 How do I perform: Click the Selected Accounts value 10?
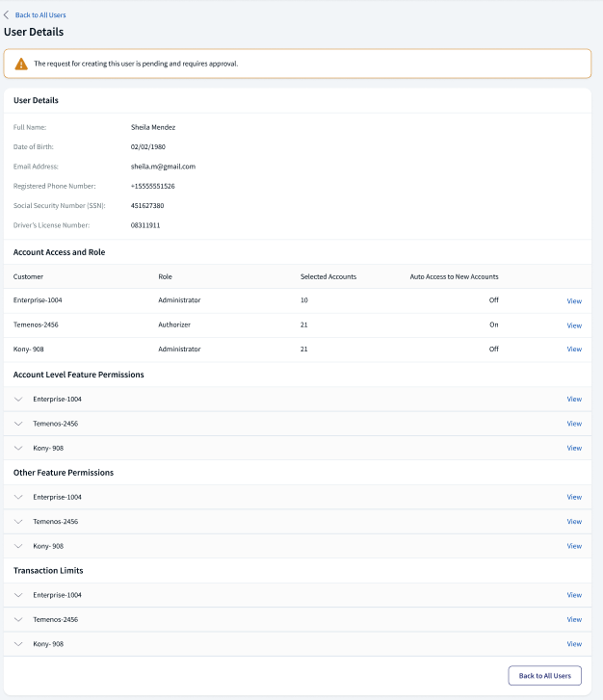(x=303, y=300)
